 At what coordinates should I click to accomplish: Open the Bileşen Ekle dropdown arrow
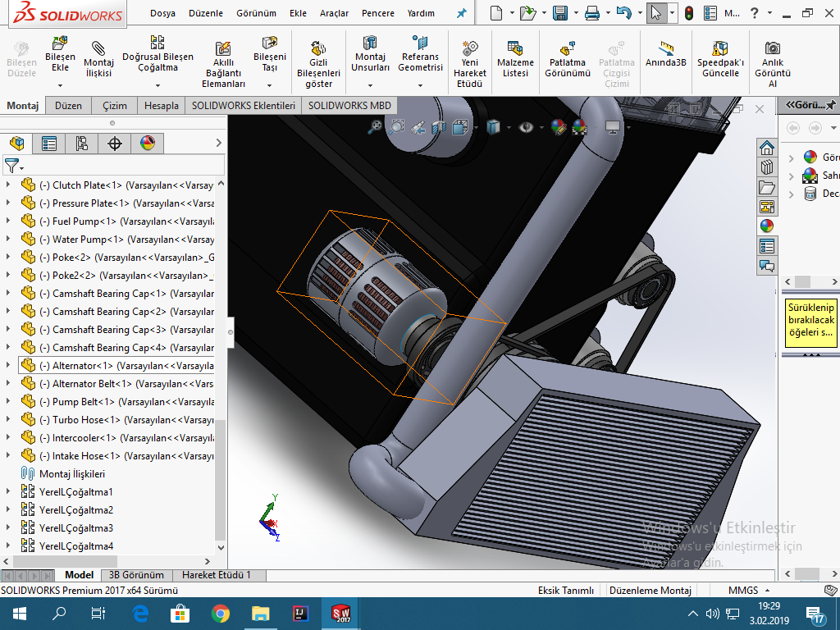[x=60, y=85]
